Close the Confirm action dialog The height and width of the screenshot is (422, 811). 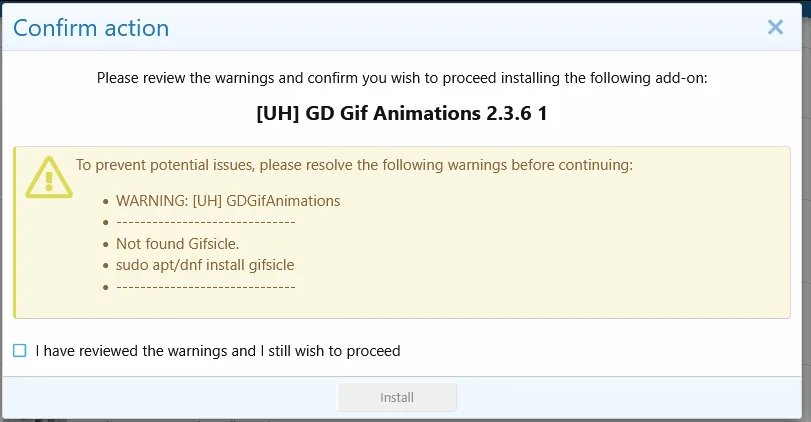tap(775, 28)
